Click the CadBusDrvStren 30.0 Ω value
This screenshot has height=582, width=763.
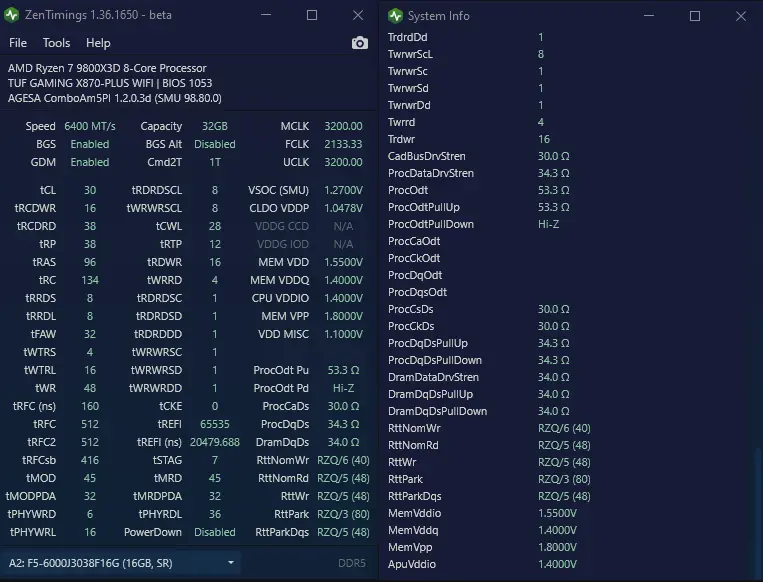coord(553,156)
